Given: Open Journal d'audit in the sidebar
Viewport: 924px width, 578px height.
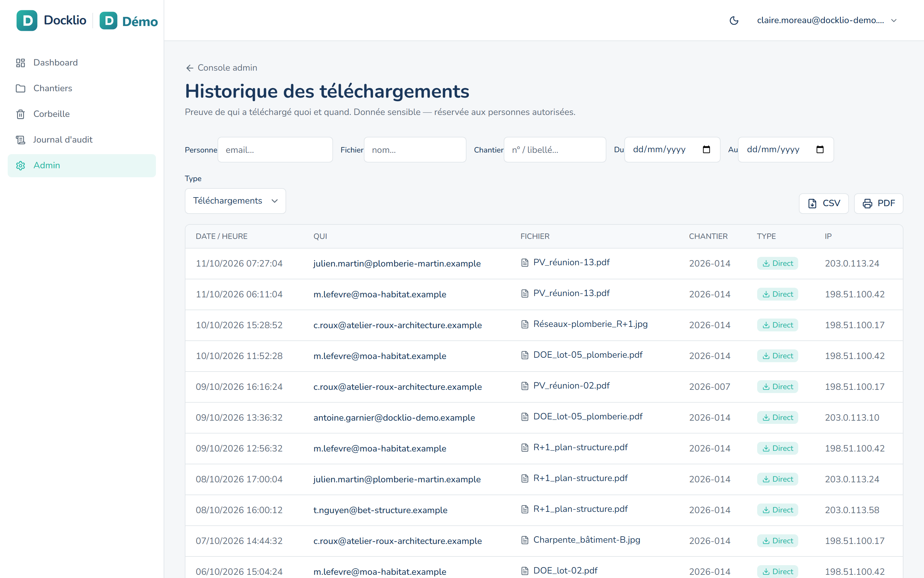Looking at the screenshot, I should [x=81, y=140].
